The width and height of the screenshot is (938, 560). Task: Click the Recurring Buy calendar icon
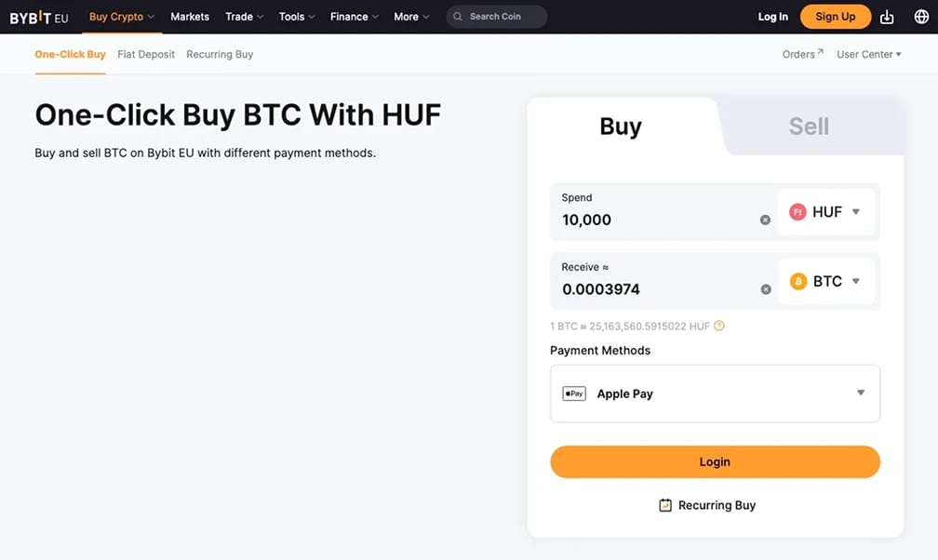[x=665, y=505]
